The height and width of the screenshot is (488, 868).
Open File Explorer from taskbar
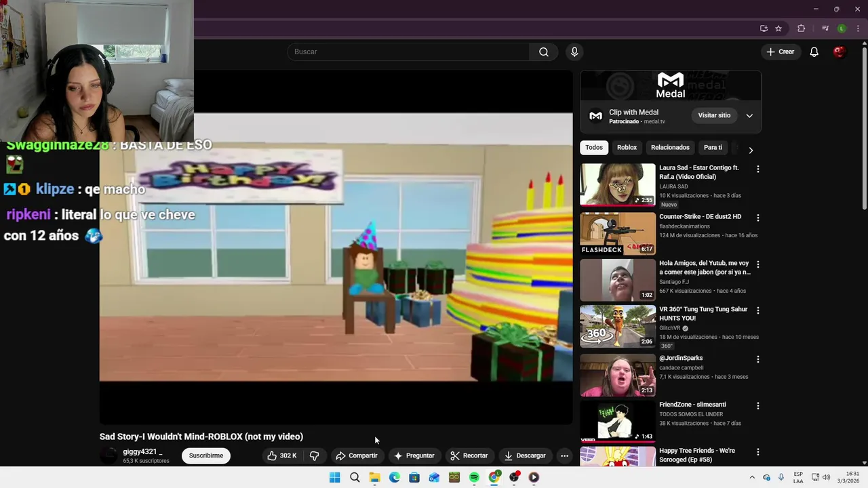(374, 478)
